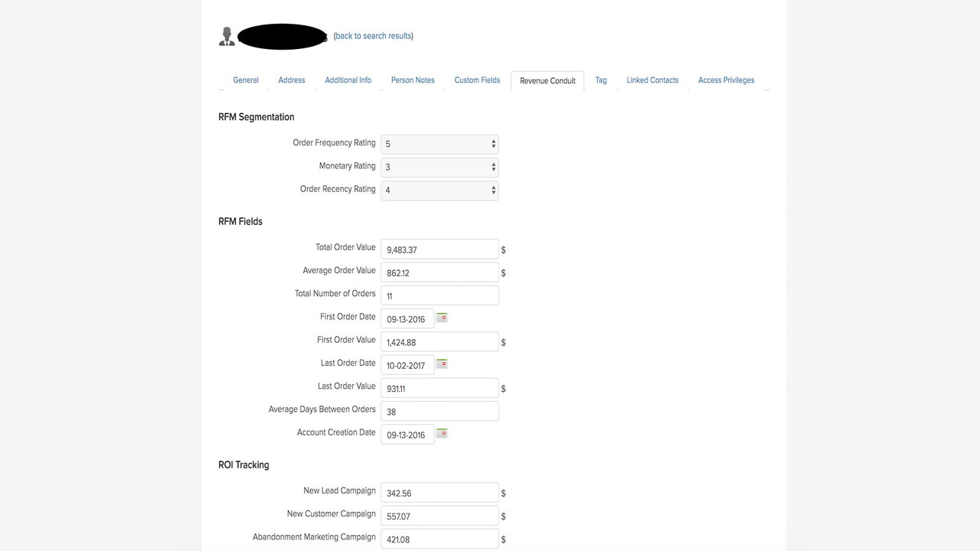This screenshot has height=551, width=980.
Task: Switch to the General tab
Action: tap(246, 80)
